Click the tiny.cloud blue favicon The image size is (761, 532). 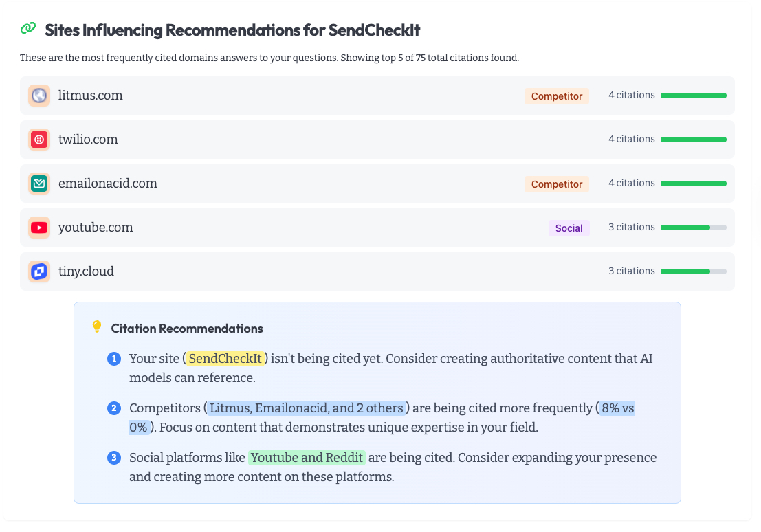point(39,271)
